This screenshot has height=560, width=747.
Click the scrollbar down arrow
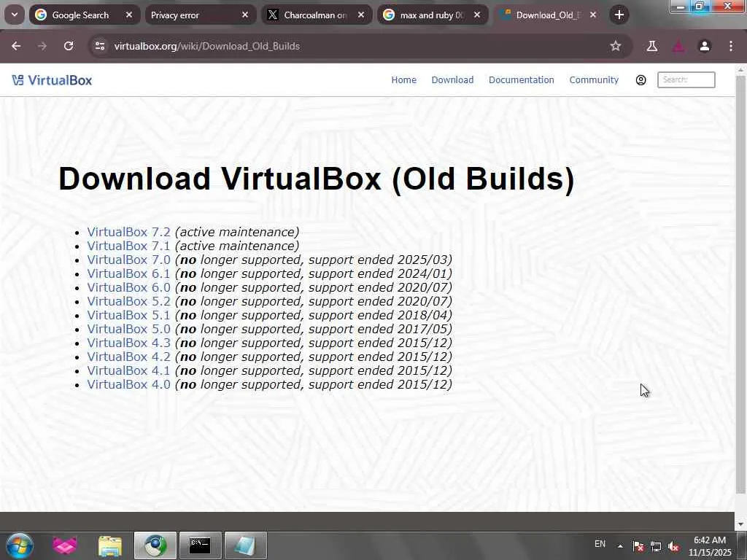740,525
